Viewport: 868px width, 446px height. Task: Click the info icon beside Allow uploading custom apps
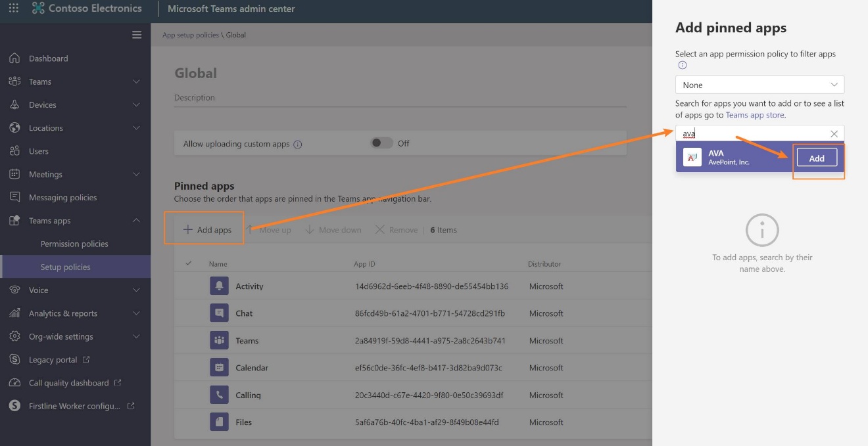297,143
